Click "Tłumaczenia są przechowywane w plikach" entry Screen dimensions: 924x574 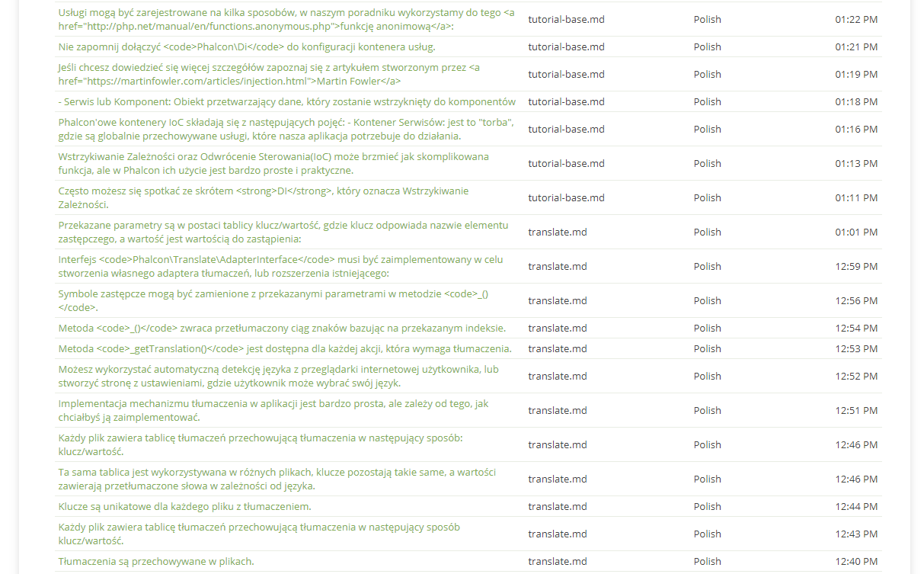(x=156, y=561)
